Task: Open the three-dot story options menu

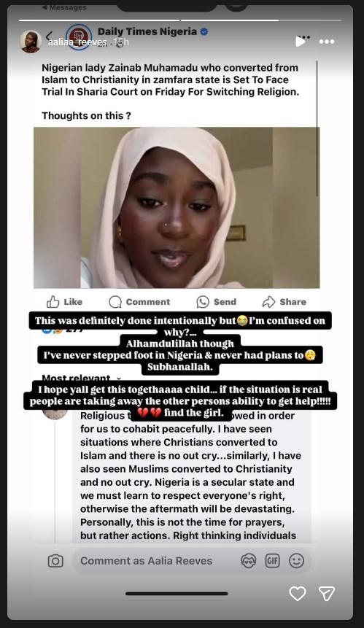Action: pos(327,42)
